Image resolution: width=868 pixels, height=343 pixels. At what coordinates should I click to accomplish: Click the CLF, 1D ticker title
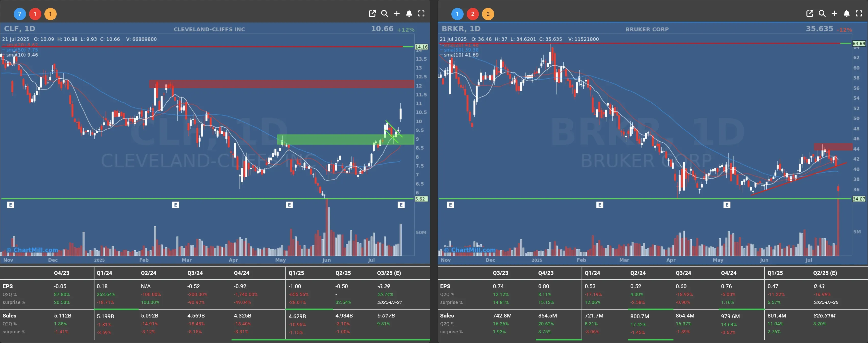tap(20, 29)
